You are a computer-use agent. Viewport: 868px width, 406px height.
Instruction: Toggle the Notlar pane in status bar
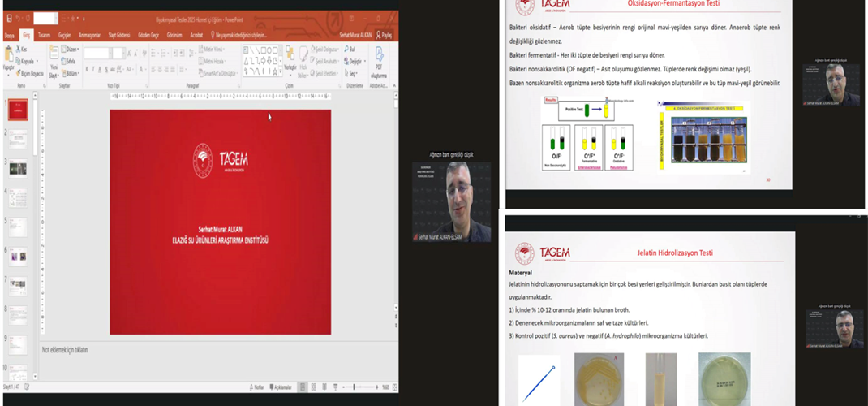(258, 387)
